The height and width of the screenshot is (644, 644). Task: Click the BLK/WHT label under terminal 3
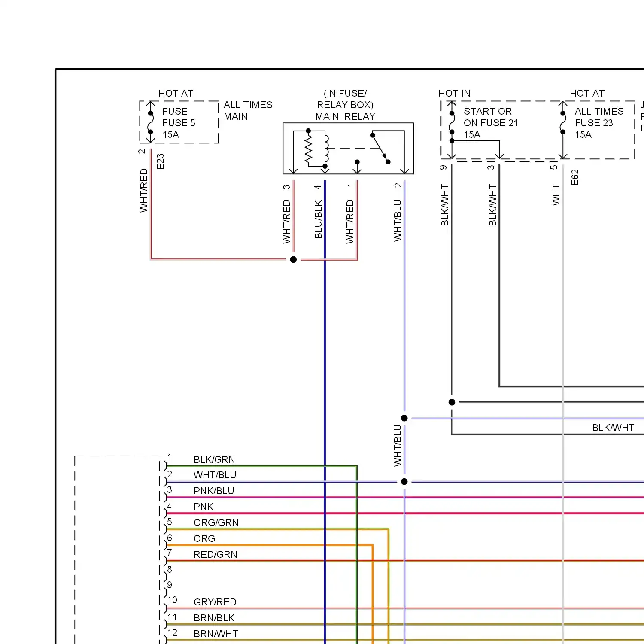492,205
